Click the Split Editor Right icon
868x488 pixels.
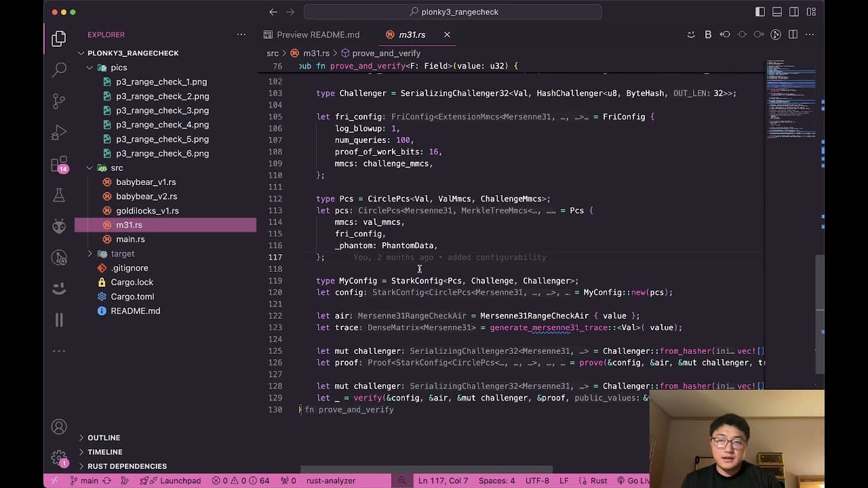pyautogui.click(x=793, y=35)
